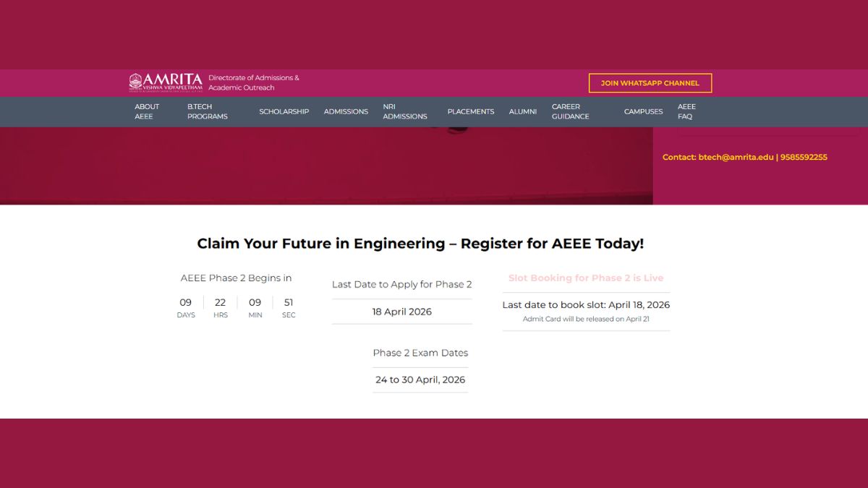Click the last date to book slot text
Screen dimensions: 868x488
[586, 305]
